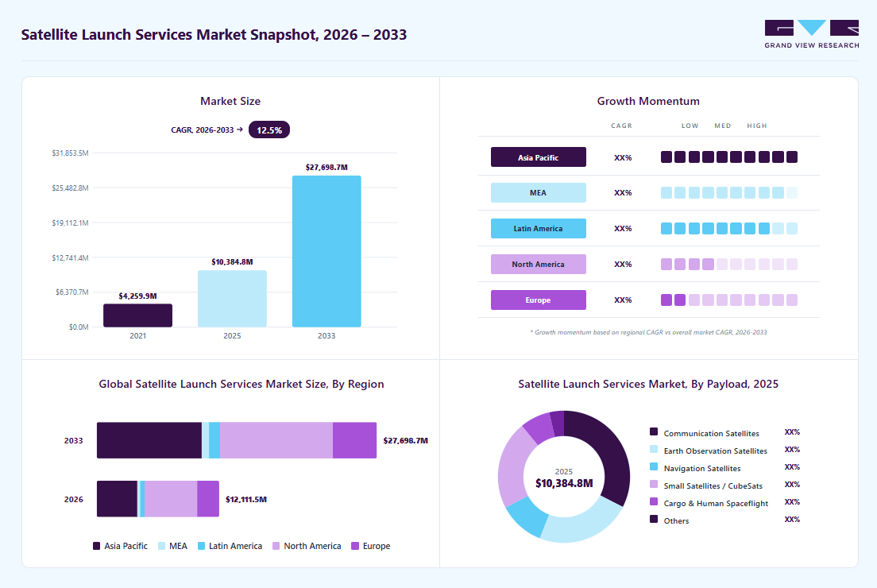
Task: Click the $12,111.5M total for 2026
Action: pyautogui.click(x=246, y=499)
